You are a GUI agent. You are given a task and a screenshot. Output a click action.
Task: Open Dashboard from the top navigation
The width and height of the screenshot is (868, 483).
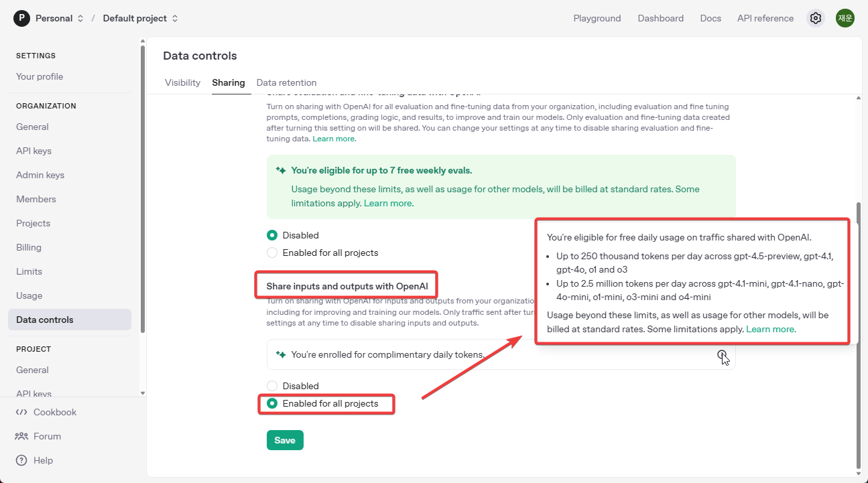click(661, 18)
